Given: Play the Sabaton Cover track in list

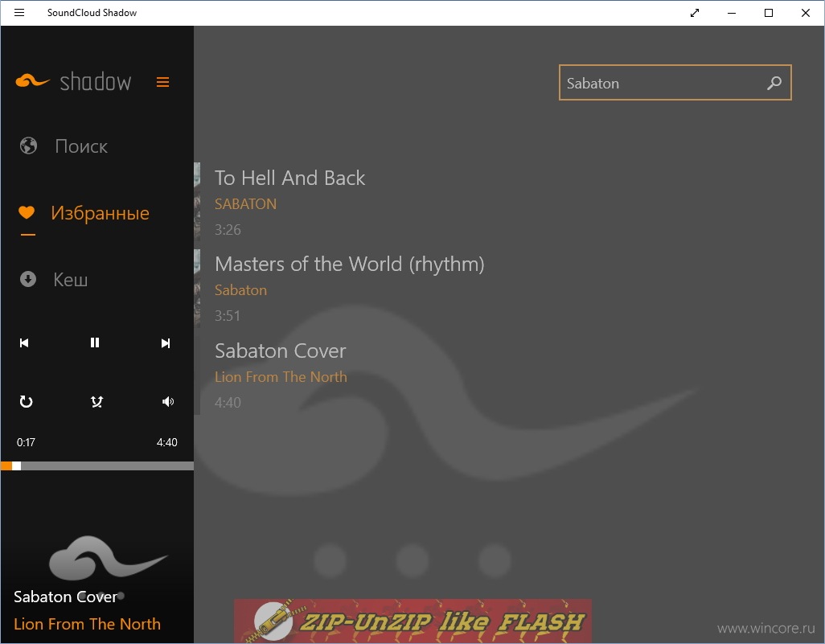Looking at the screenshot, I should pos(281,351).
